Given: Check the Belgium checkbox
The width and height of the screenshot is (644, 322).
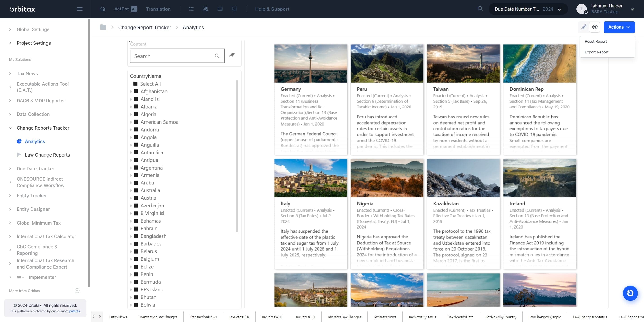Looking at the screenshot, I should [136, 259].
